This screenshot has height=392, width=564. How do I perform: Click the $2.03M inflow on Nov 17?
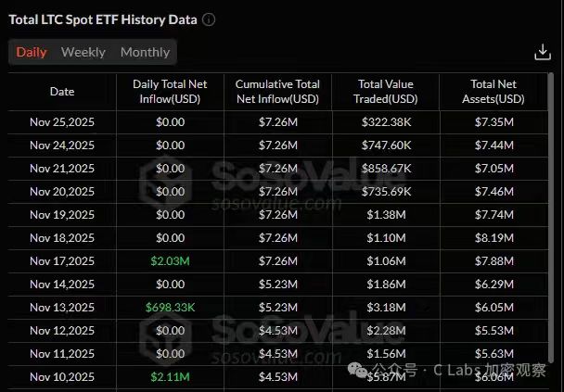(x=170, y=261)
